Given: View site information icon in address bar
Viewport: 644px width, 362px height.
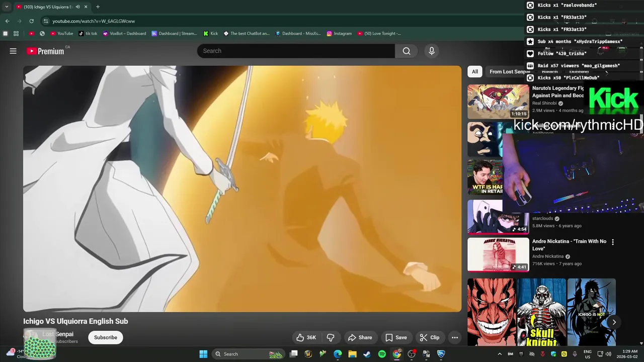Looking at the screenshot, I should pos(46,21).
